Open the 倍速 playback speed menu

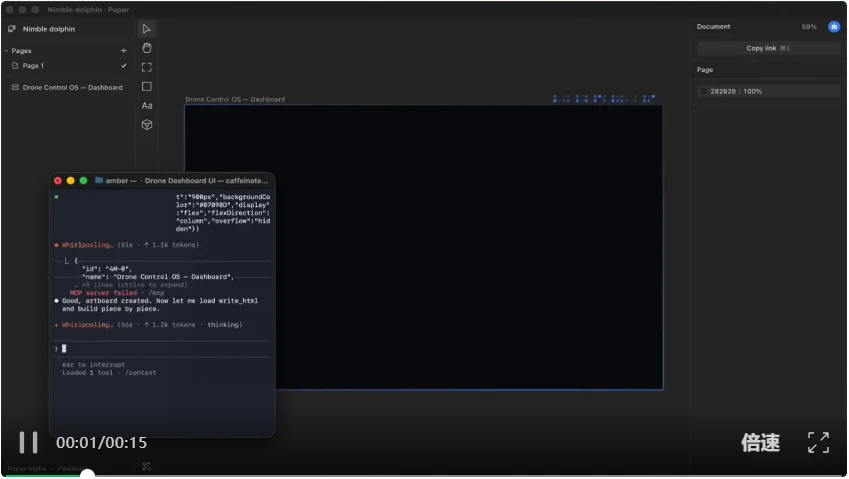tap(760, 443)
